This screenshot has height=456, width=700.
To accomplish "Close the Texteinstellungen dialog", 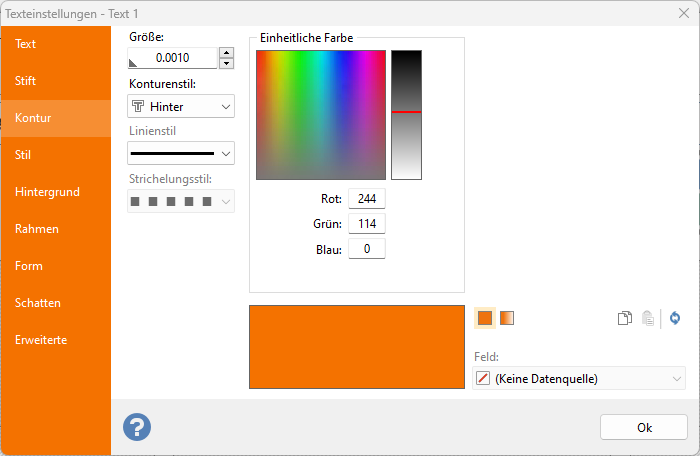I will point(683,13).
